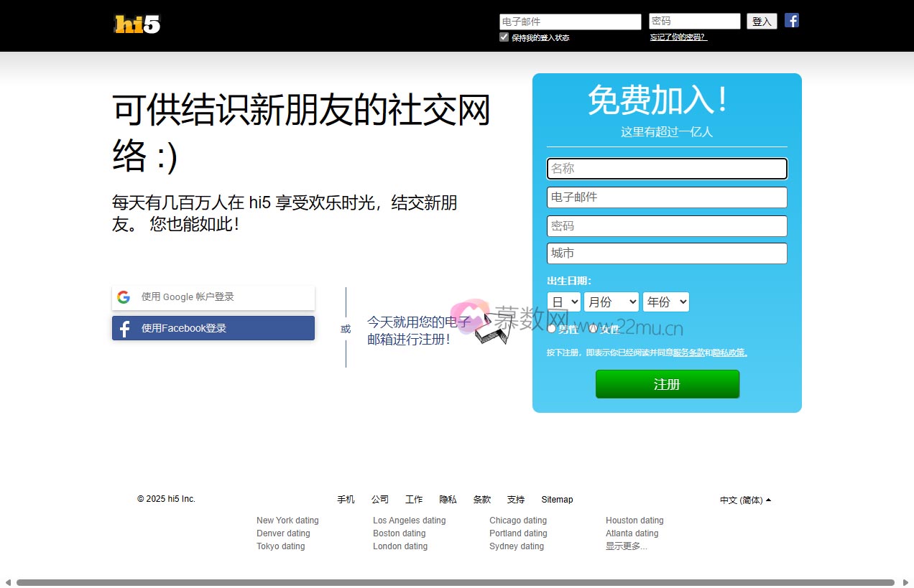
Task: Click the forgot password link
Action: (678, 37)
